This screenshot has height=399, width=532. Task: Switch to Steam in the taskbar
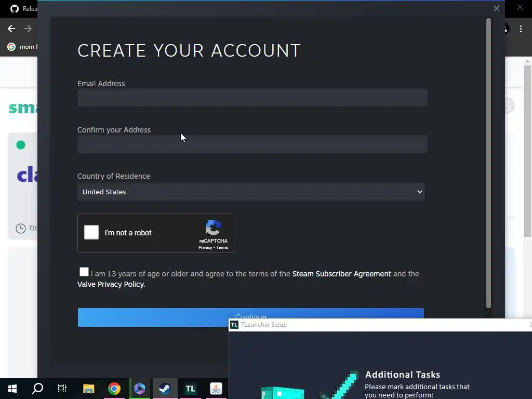coord(165,389)
